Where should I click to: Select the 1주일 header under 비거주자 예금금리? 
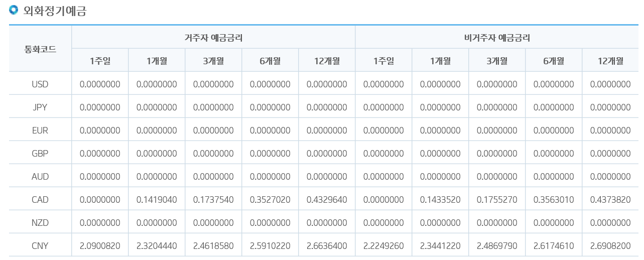[383, 61]
